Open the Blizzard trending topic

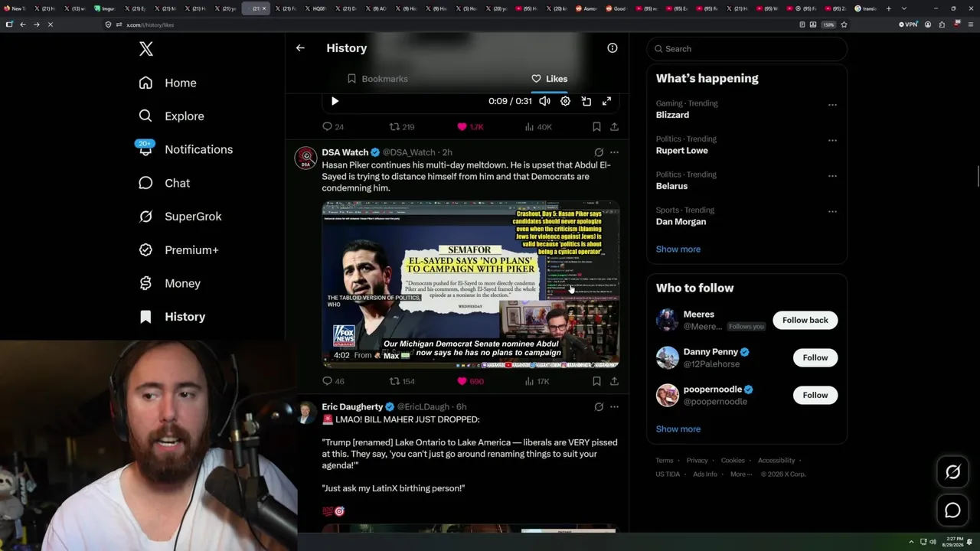(672, 115)
